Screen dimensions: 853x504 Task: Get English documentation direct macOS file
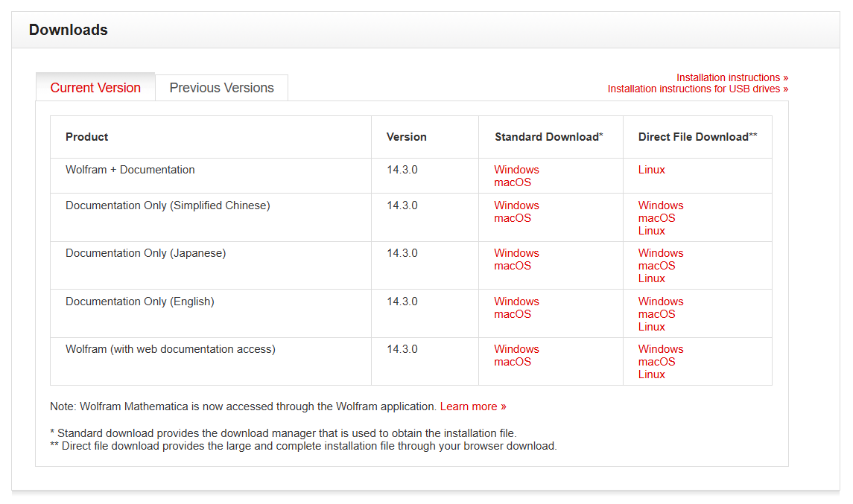click(656, 313)
